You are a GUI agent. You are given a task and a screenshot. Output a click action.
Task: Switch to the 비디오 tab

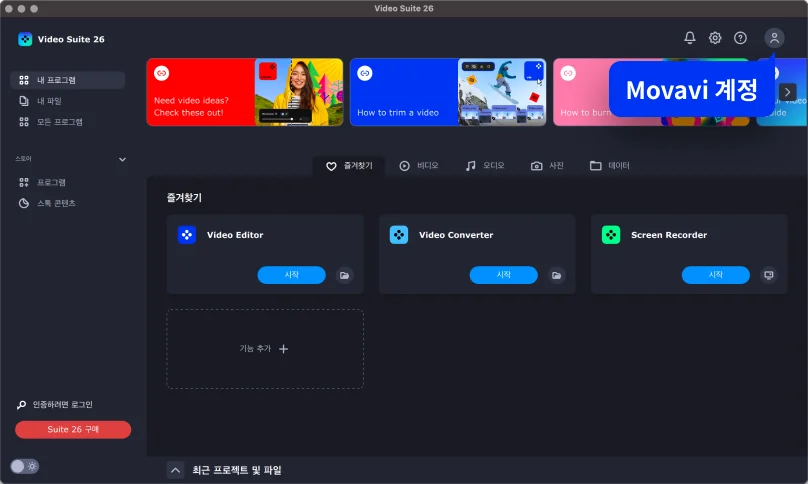418,166
